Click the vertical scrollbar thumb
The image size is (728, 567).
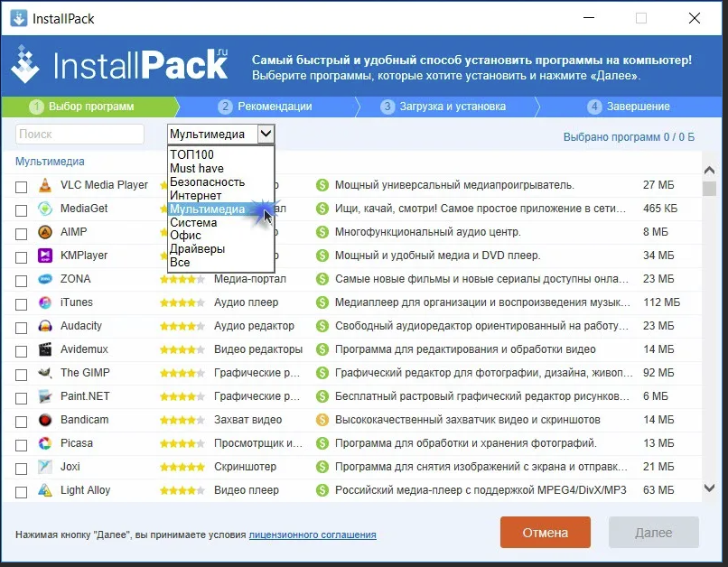pos(709,189)
